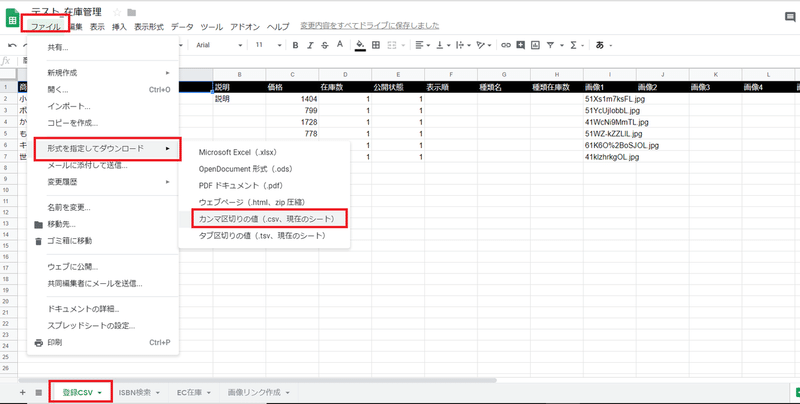The height and width of the screenshot is (404, 800).
Task: Open the comments icon at top right
Action: [x=790, y=17]
